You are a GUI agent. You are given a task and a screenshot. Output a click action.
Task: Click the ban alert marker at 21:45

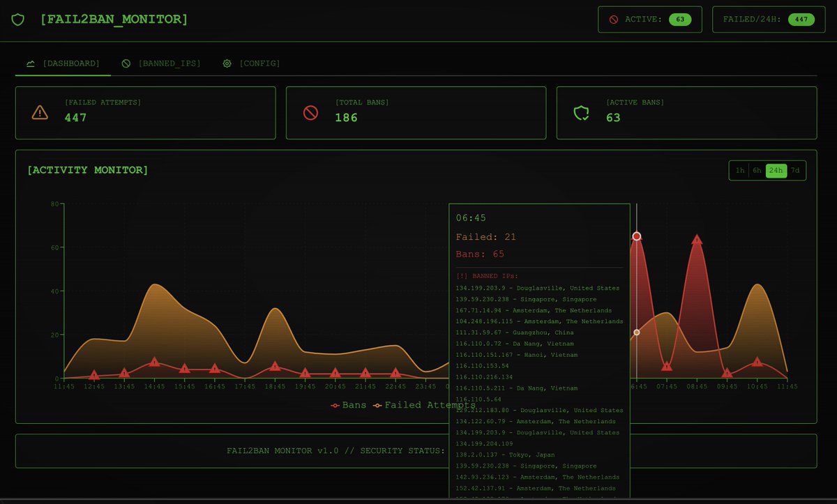tap(365, 373)
